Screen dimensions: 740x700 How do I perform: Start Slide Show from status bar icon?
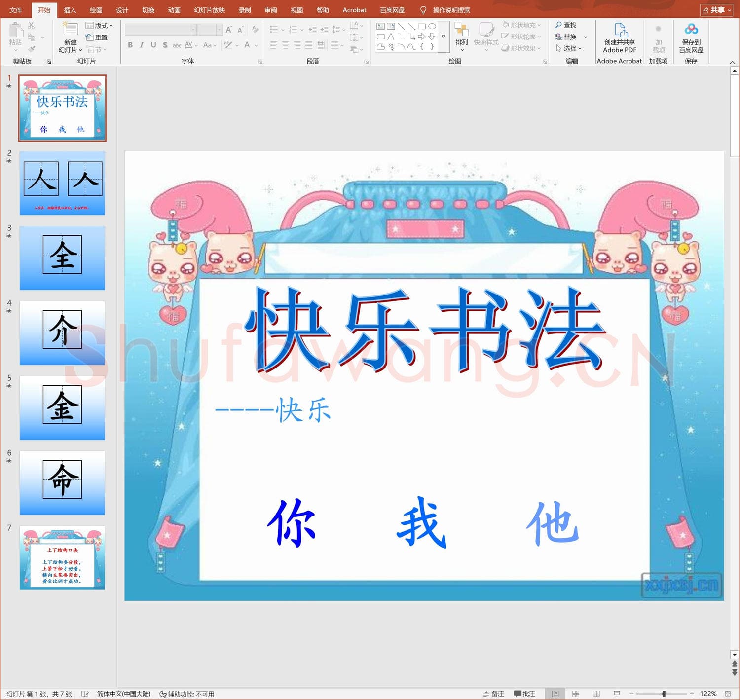coord(617,694)
